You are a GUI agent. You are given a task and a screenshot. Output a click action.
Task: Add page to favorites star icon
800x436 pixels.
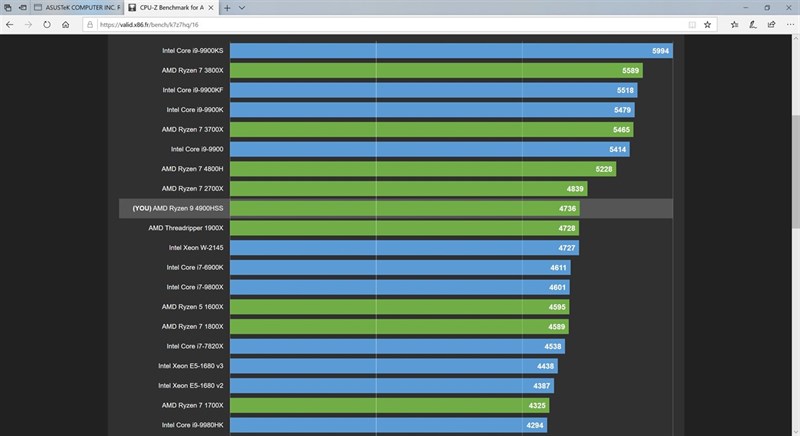(708, 24)
